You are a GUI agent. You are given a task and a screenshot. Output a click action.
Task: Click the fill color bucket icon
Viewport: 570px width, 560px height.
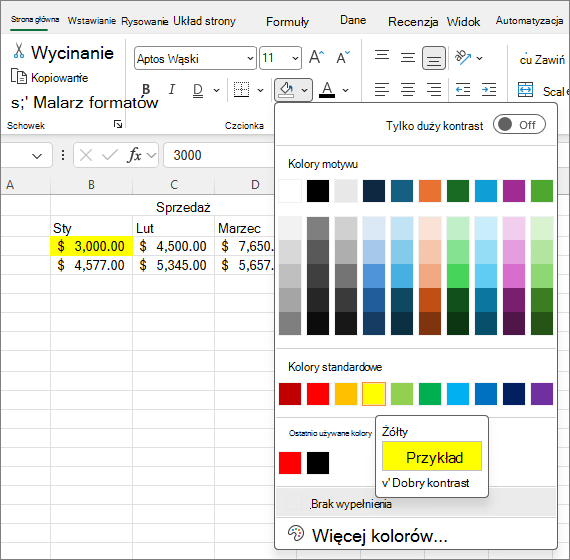[286, 89]
